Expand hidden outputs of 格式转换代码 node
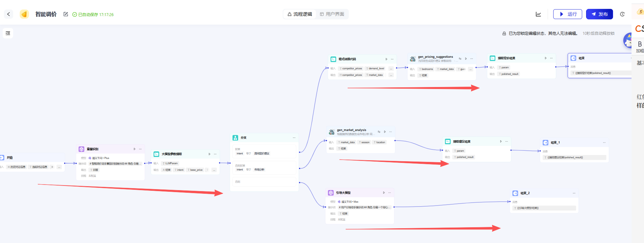 pyautogui.click(x=391, y=75)
